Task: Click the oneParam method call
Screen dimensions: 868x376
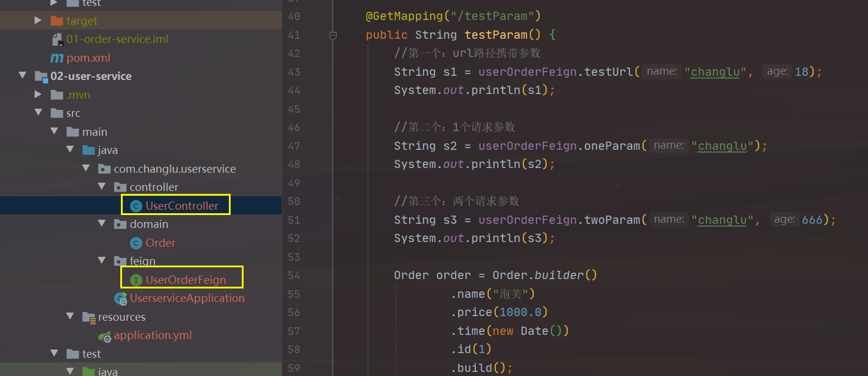Action: (x=612, y=146)
